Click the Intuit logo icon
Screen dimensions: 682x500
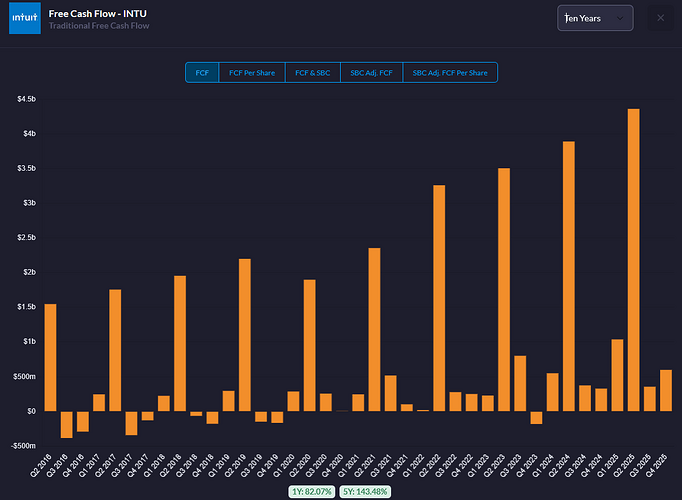click(25, 18)
